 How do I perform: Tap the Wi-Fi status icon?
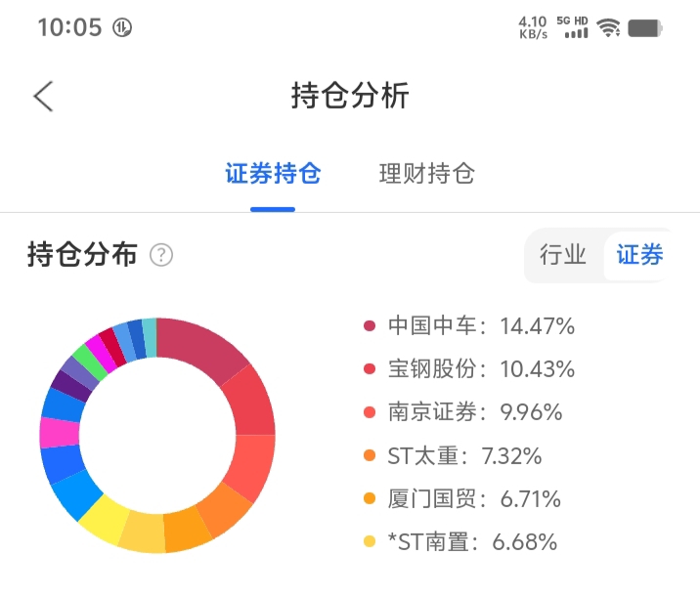coord(609,27)
